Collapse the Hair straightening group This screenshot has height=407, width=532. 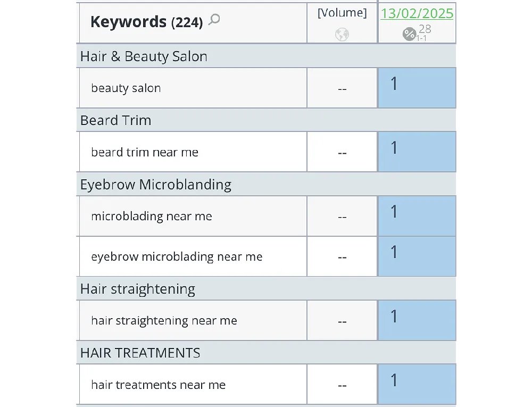pos(137,289)
